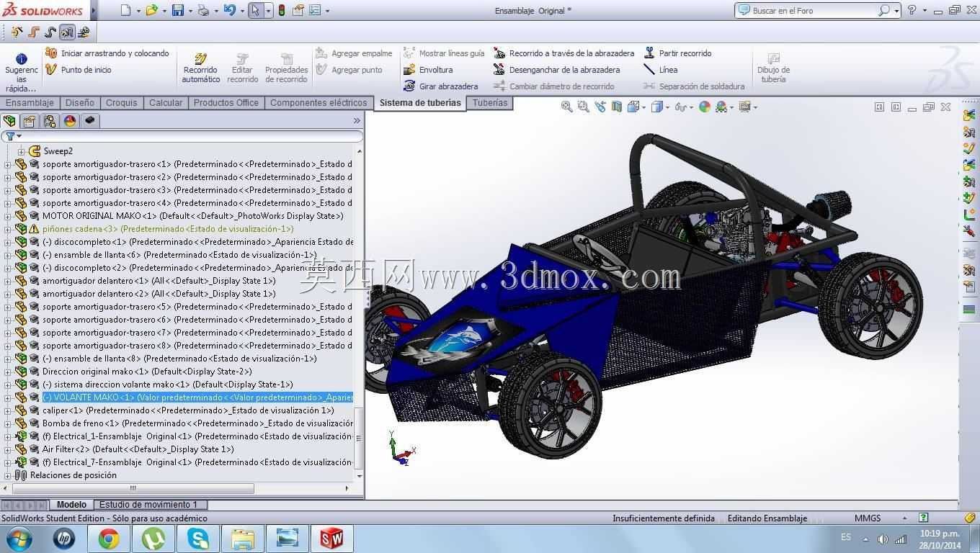This screenshot has width=980, height=553.
Task: Click the Partir recorrido icon
Action: (x=649, y=53)
